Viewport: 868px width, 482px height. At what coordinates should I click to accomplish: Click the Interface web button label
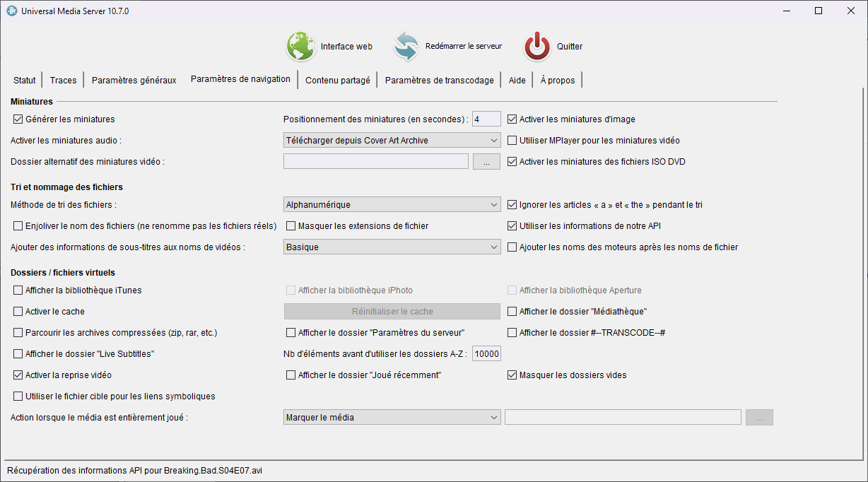click(x=346, y=47)
